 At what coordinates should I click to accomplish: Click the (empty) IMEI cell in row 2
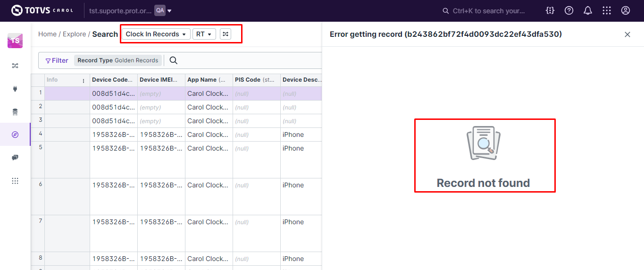pos(161,107)
